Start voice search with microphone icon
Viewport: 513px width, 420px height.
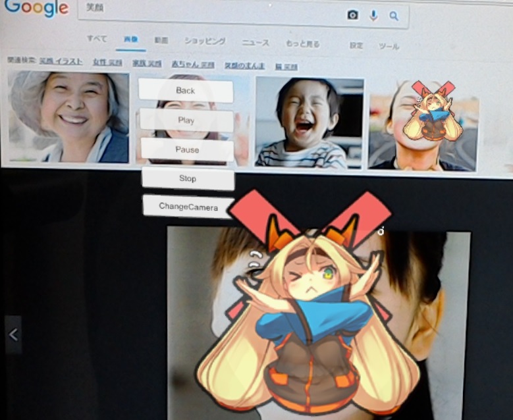click(x=373, y=15)
